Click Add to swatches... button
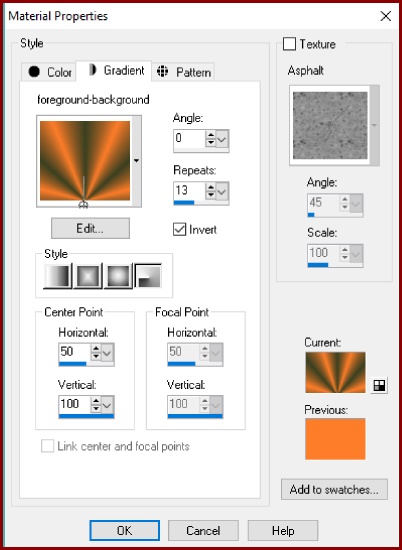Image resolution: width=402 pixels, height=550 pixels. click(x=334, y=489)
